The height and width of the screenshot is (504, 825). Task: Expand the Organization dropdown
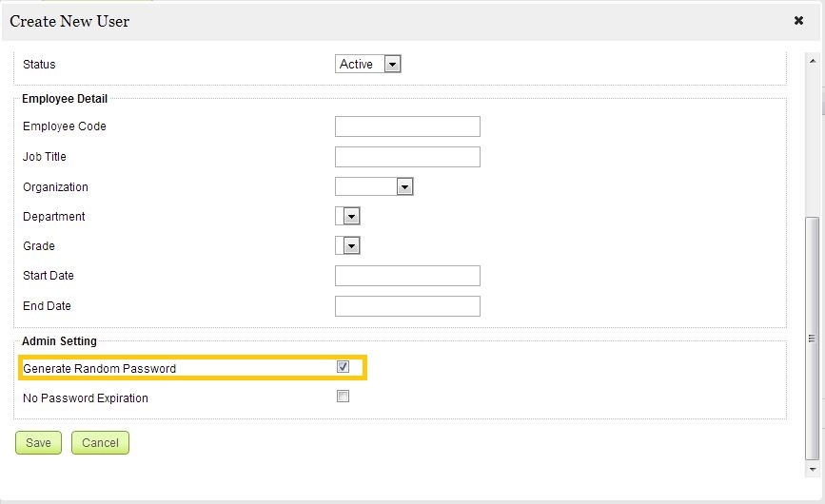(404, 187)
